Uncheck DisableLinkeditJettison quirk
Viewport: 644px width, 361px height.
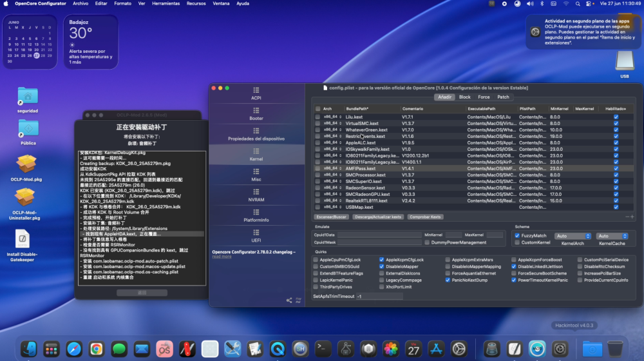(x=514, y=266)
